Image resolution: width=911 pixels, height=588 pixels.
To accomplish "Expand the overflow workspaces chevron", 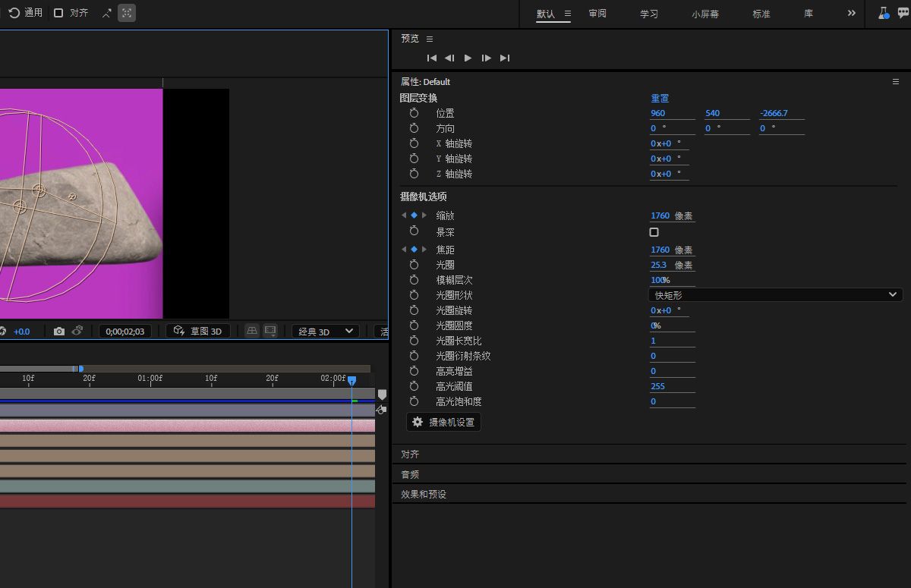I will pyautogui.click(x=851, y=13).
